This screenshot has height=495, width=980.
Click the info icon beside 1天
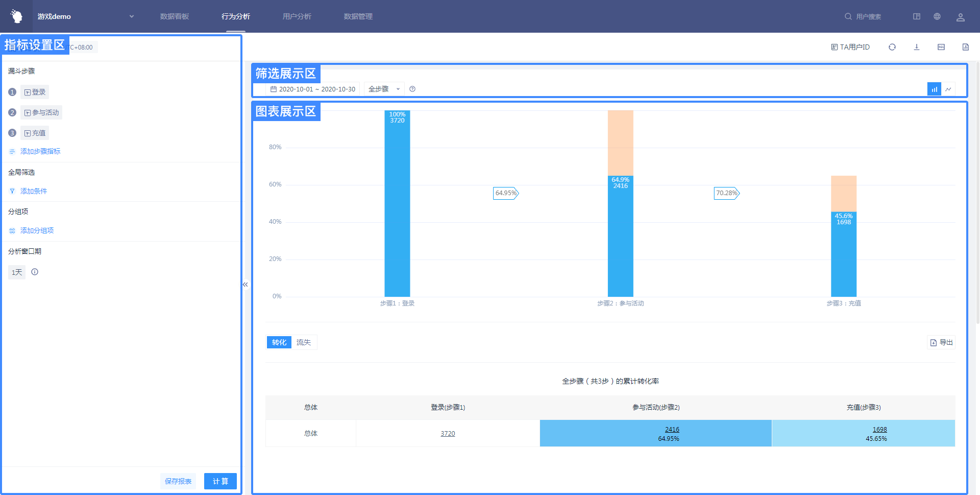[x=35, y=272]
